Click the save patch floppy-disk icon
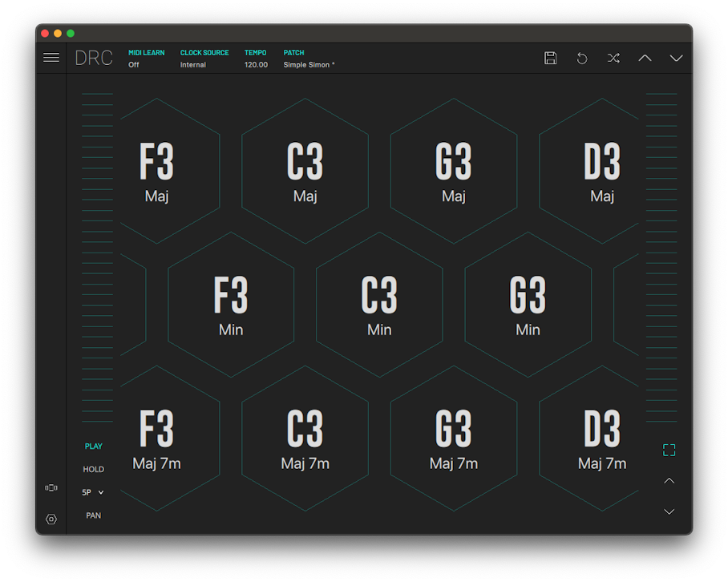This screenshot has width=728, height=582. coord(550,58)
